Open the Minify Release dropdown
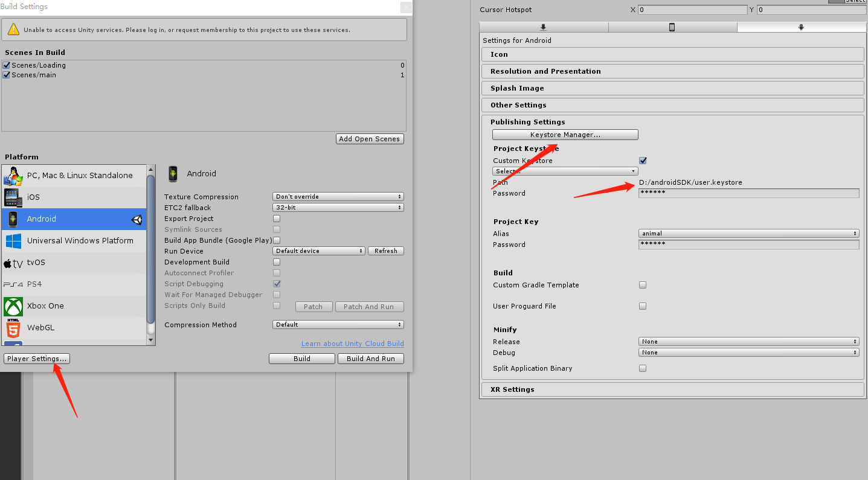 tap(749, 342)
